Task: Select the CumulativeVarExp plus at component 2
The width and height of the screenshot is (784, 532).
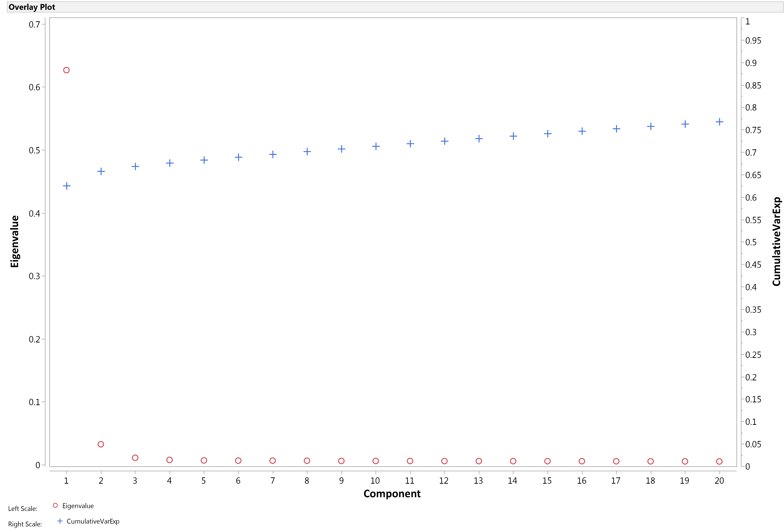Action: (101, 171)
